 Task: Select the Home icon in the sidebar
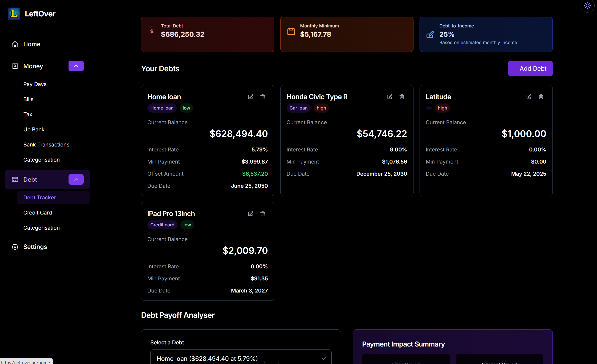pos(15,44)
